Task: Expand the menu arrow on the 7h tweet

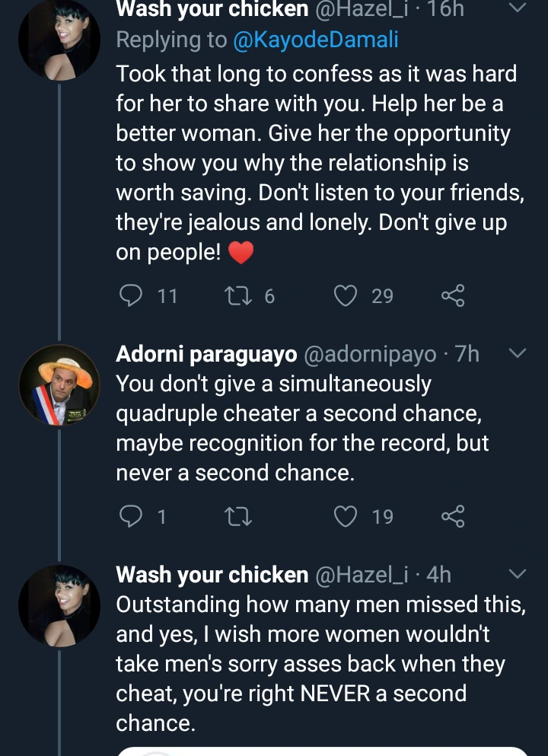Action: (x=517, y=353)
